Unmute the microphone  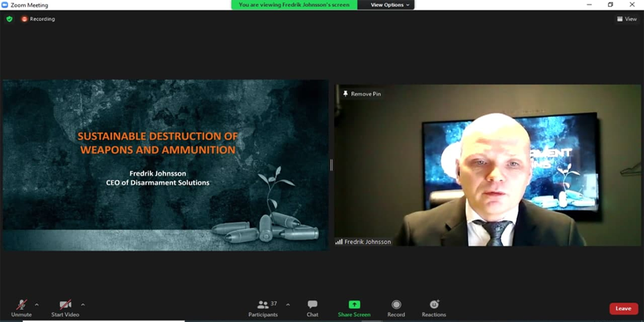coord(21,308)
